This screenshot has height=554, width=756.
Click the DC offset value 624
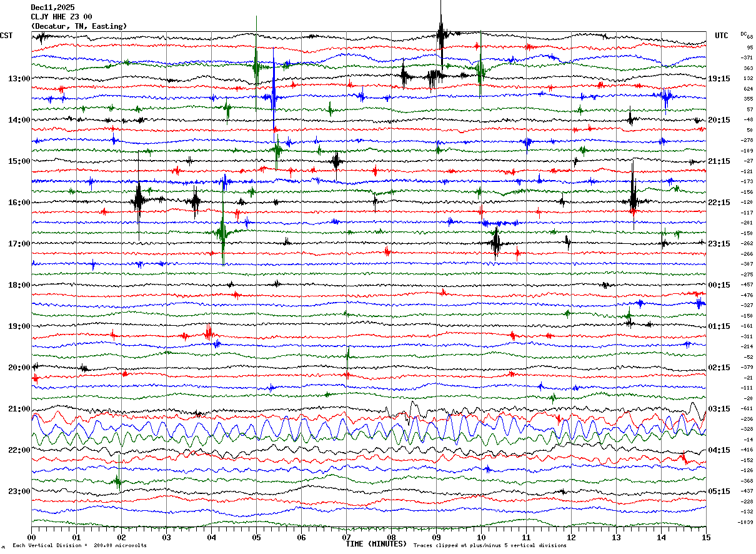point(749,89)
